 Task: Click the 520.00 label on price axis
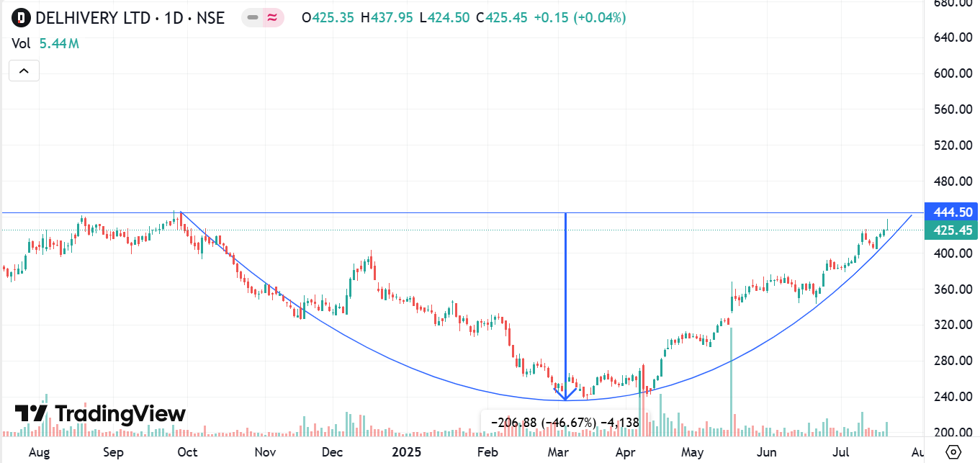[x=953, y=145]
